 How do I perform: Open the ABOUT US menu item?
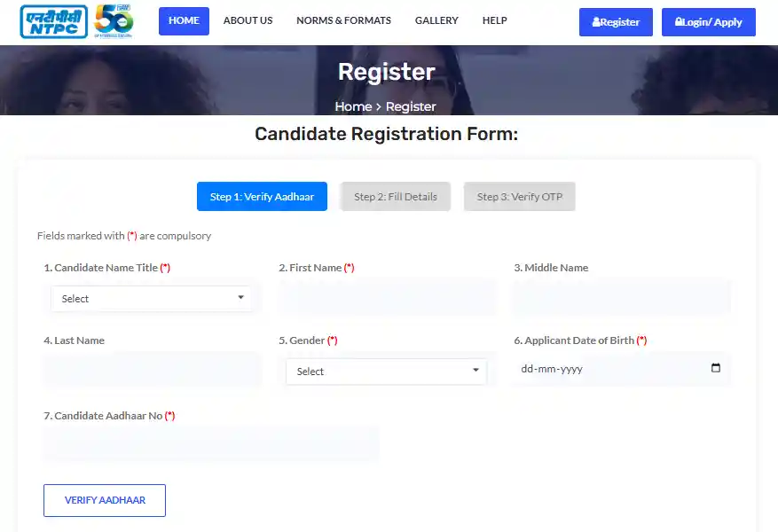248,20
